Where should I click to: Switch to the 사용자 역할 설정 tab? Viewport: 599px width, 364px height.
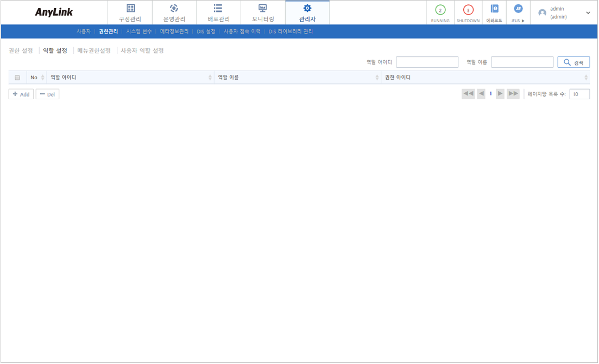pyautogui.click(x=142, y=51)
